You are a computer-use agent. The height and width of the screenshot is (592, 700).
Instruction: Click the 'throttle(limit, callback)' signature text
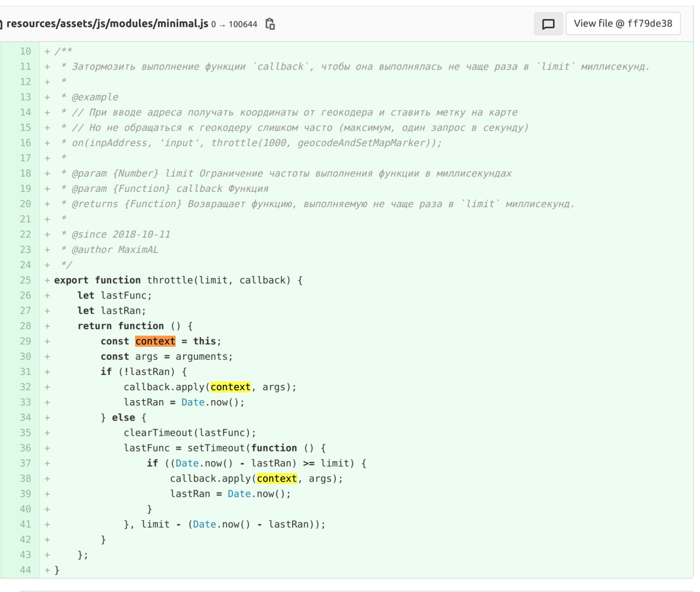[x=219, y=280]
